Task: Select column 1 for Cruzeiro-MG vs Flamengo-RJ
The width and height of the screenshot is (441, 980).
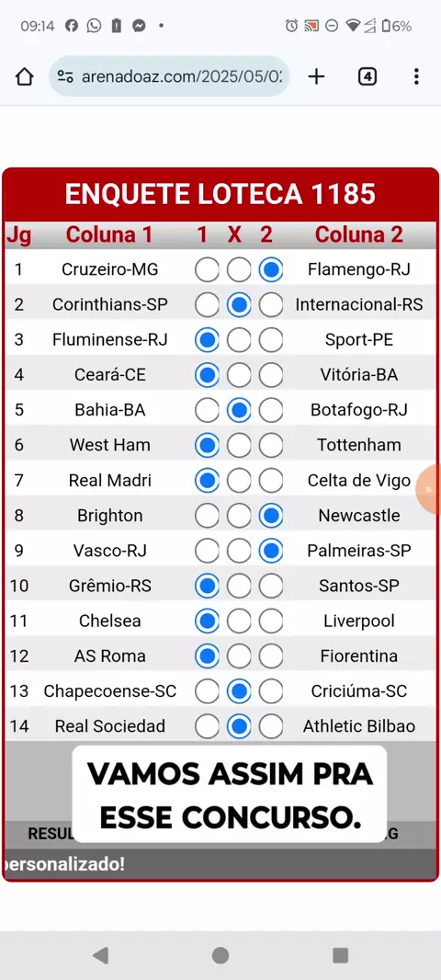Action: pos(207,270)
